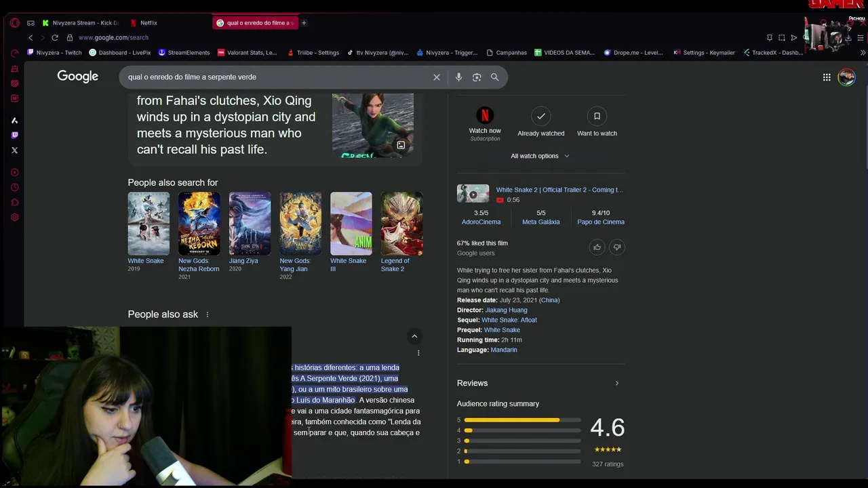Open the Google apps grid
868x488 pixels.
[x=827, y=77]
